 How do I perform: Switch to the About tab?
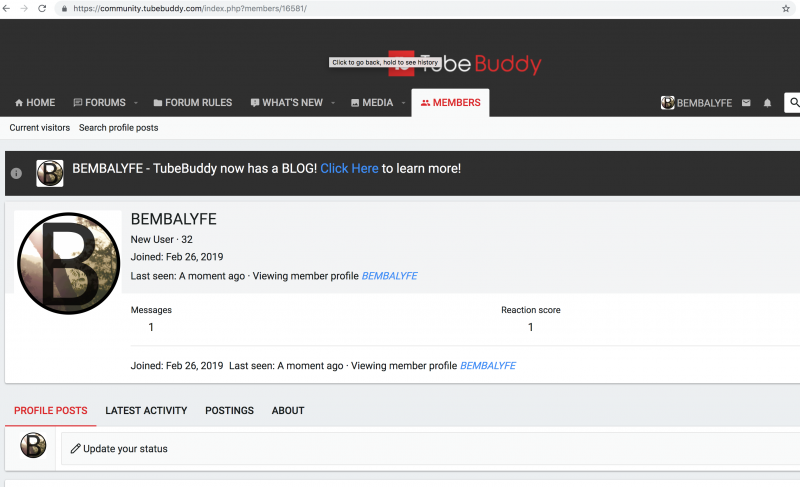(288, 411)
